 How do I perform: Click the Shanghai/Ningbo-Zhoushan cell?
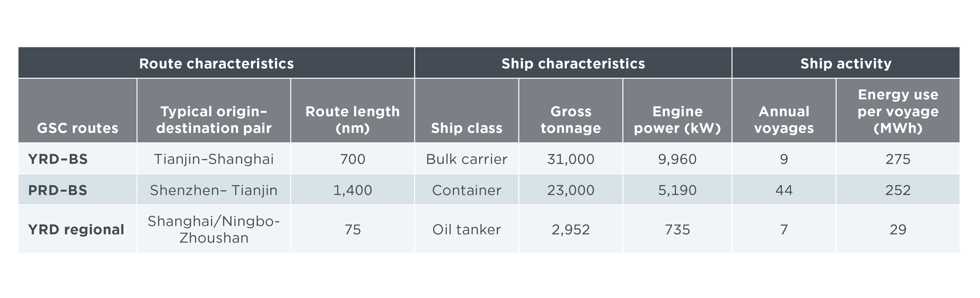pyautogui.click(x=214, y=229)
